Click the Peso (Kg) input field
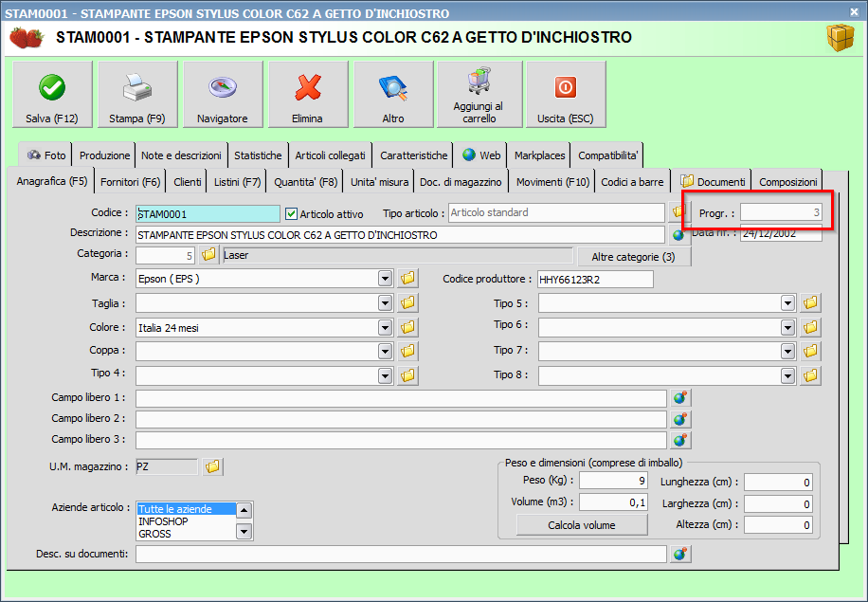 click(x=613, y=480)
